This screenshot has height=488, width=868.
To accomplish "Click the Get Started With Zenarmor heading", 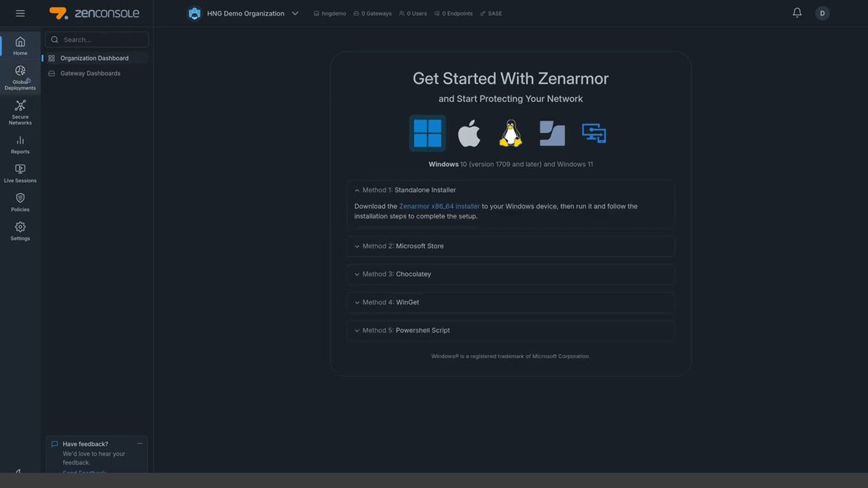I will pos(511,78).
